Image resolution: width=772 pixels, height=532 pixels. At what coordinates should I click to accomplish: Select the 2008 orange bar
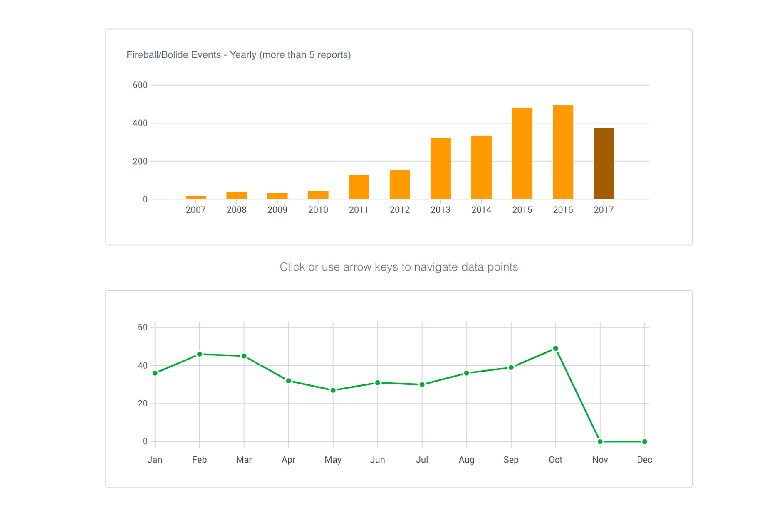click(236, 195)
